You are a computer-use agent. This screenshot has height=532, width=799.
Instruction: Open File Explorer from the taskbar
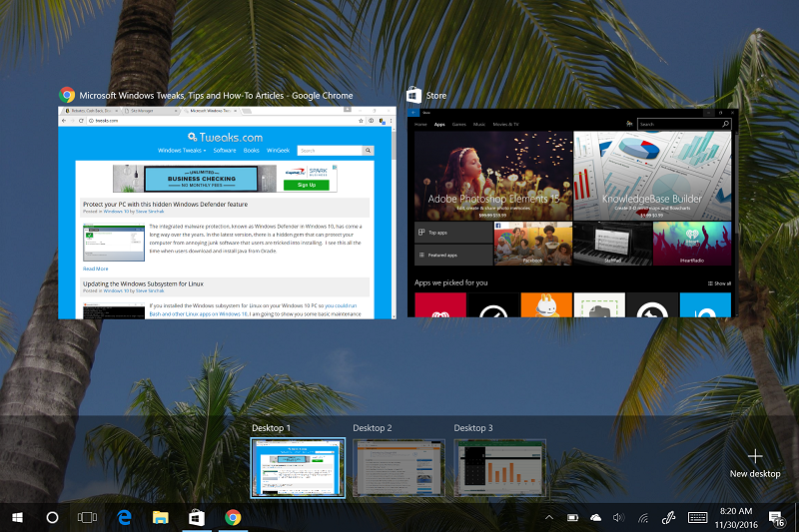click(x=161, y=518)
